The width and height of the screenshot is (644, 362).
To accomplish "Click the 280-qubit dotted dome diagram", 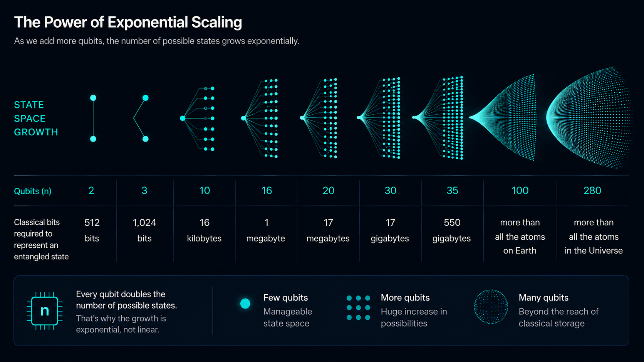I will 589,117.
